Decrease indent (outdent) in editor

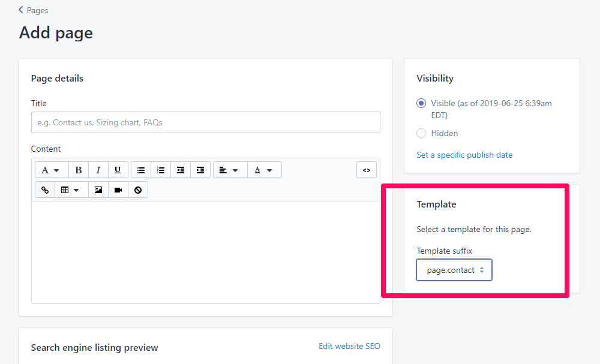[x=181, y=170]
